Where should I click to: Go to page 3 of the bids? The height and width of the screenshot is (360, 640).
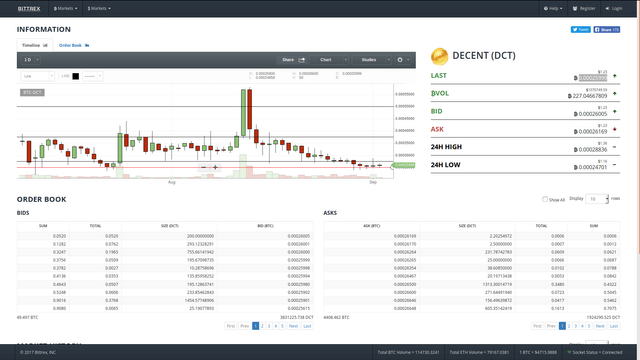tap(269, 326)
